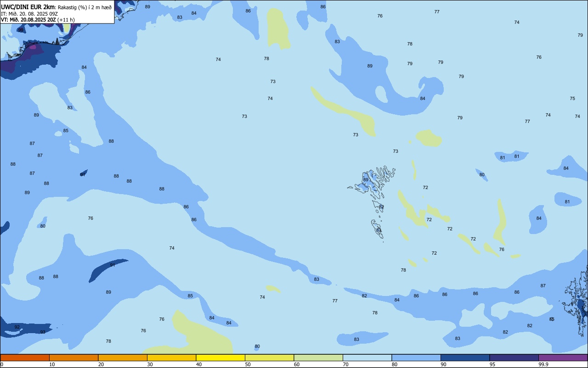Choose the 90–95 dark blue legend swatch

465,357
